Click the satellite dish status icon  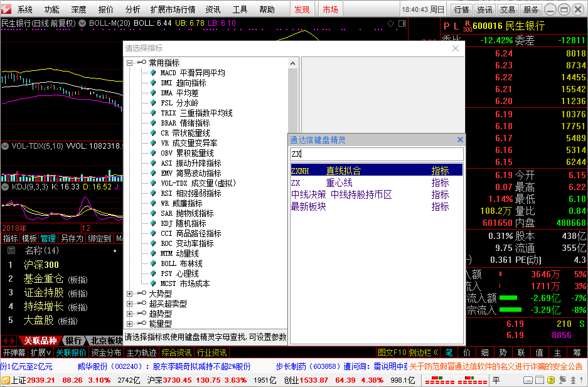pyautogui.click(x=562, y=381)
